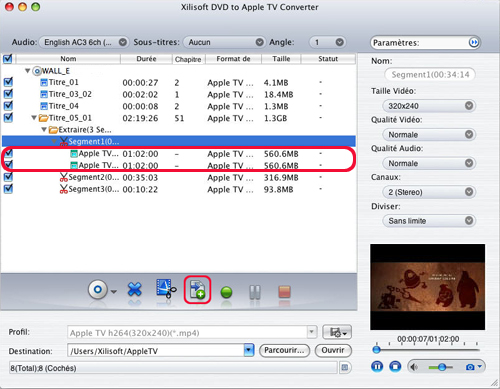The image size is (500, 389).
Task: Open the Angle dropdown
Action: tap(327, 42)
